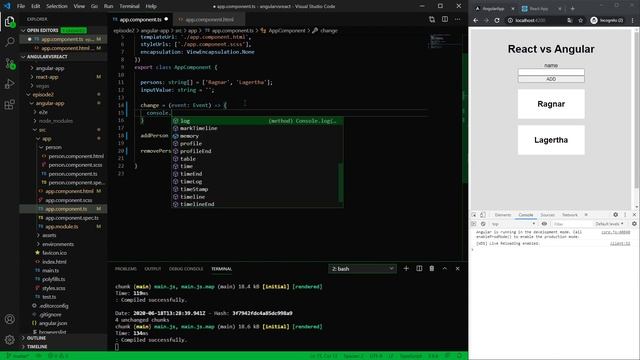Open the Chrome three-dot menu
640x360 pixels.
633,20
